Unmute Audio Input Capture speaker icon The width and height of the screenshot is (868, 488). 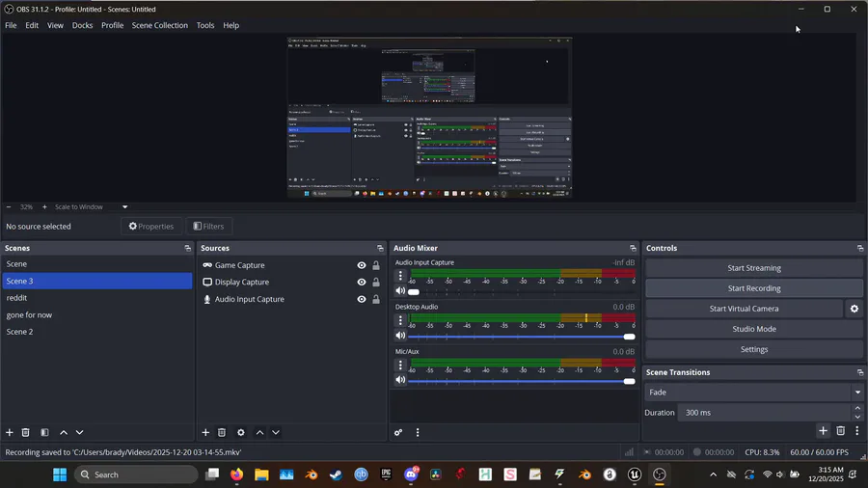click(400, 291)
